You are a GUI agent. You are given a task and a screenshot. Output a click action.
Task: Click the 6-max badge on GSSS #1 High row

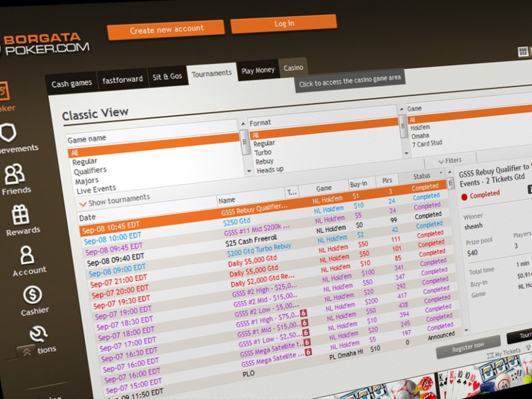click(x=303, y=313)
